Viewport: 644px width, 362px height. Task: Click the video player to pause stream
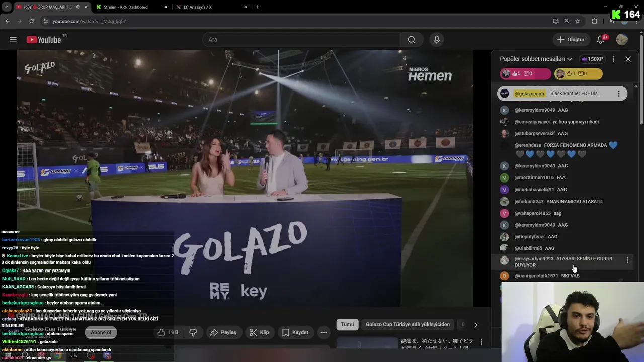point(245,178)
